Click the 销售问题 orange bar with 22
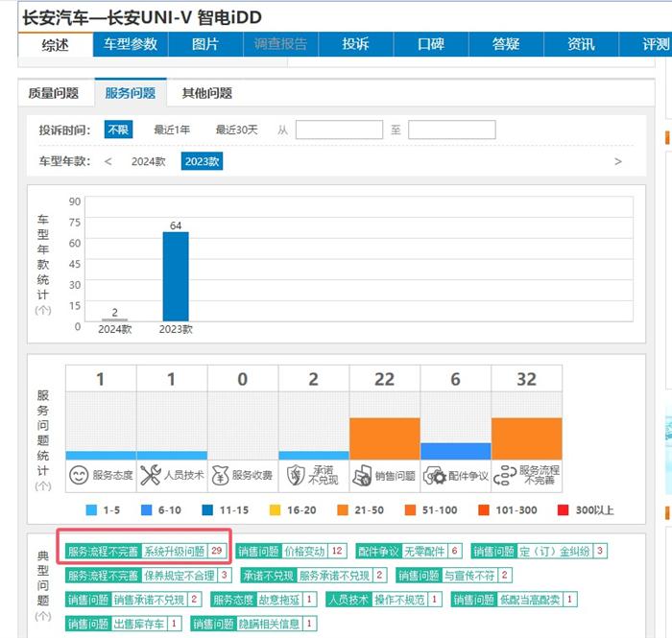Image resolution: width=672 pixels, height=638 pixels. click(x=384, y=438)
